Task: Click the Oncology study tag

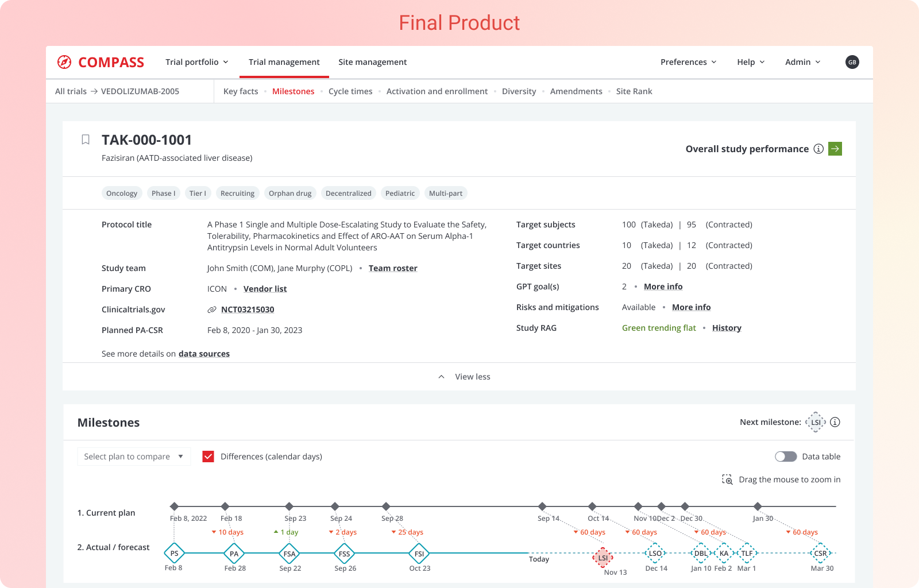Action: [x=122, y=193]
